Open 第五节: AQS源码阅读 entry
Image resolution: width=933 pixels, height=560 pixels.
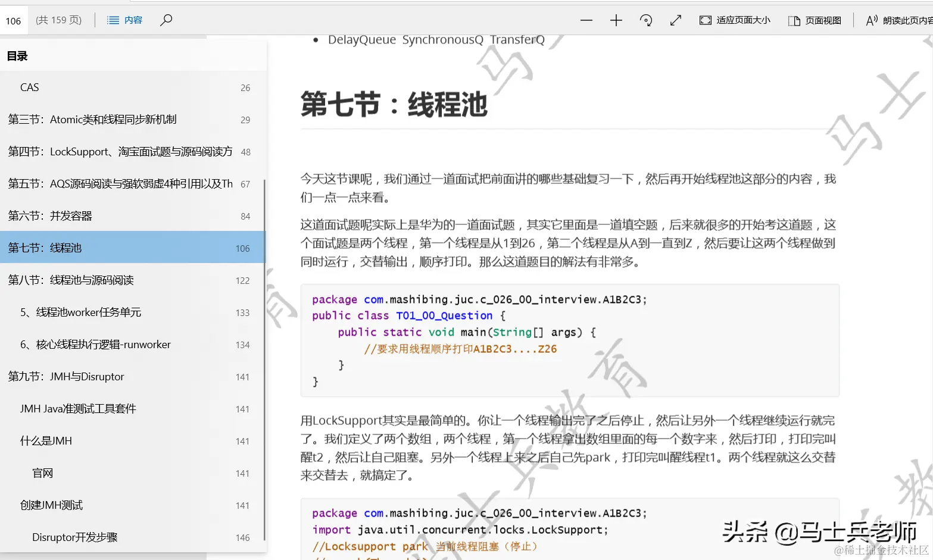[x=133, y=184]
